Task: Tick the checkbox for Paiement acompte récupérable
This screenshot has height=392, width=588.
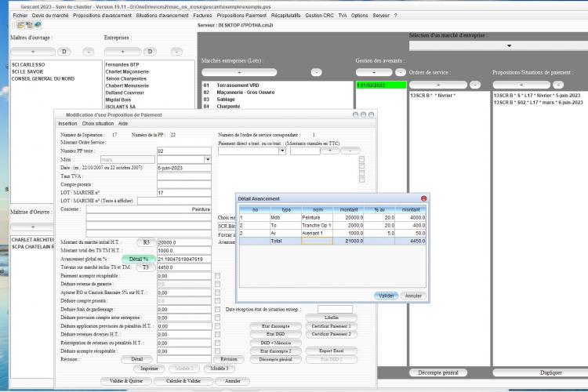Action: 217,276
